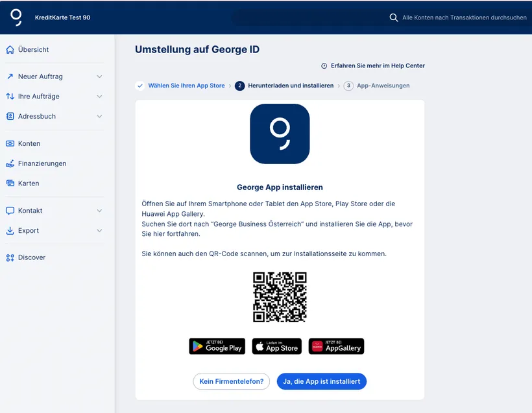Viewport: 532px width, 413px height.
Task: Expand the Ihre Aufträge chevron
Action: [99, 97]
